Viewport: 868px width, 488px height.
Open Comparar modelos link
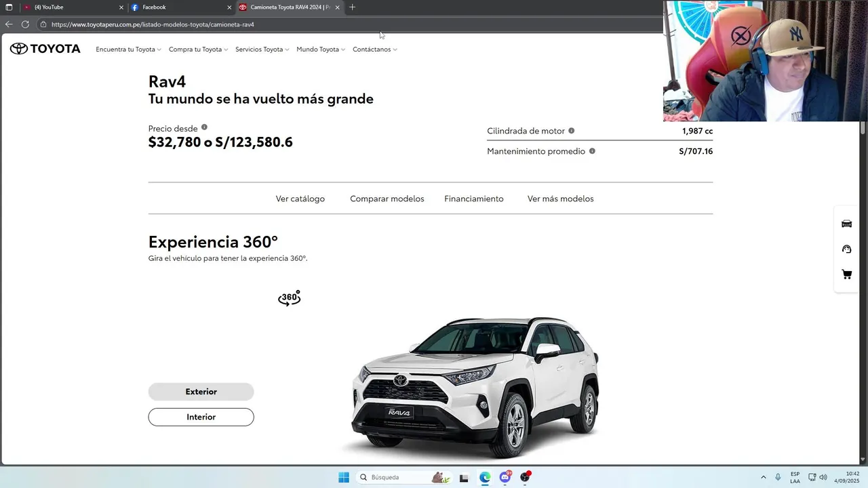(x=387, y=199)
